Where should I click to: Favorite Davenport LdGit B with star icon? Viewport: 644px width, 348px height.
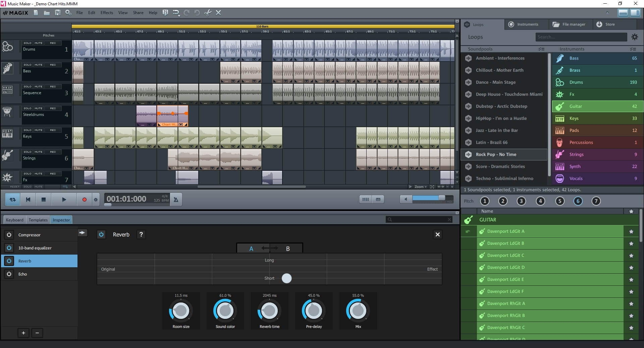click(631, 243)
